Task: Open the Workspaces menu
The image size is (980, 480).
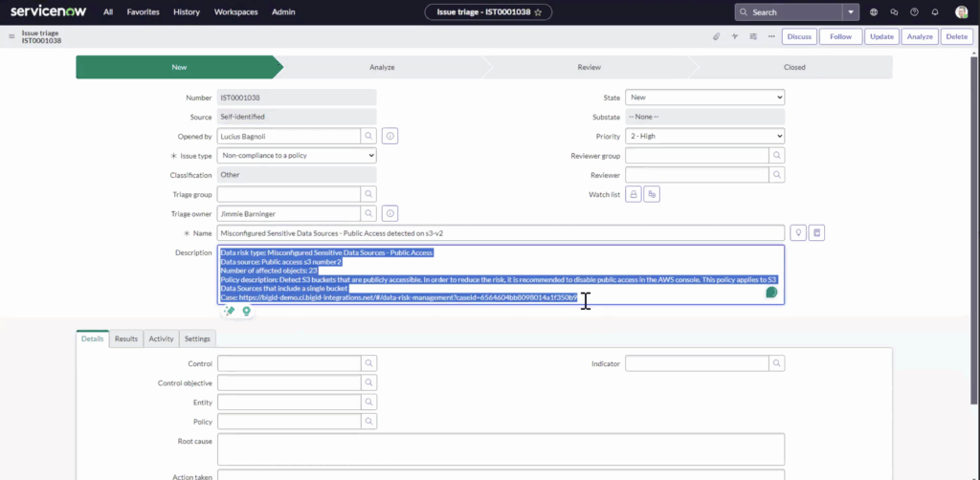Action: [x=235, y=11]
